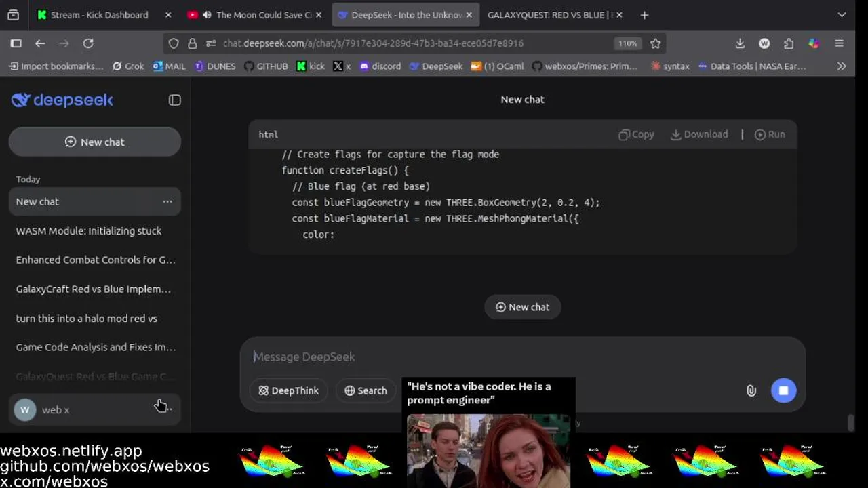
Task: Open 'Enhanced Combat Controls' chat
Action: 94,260
